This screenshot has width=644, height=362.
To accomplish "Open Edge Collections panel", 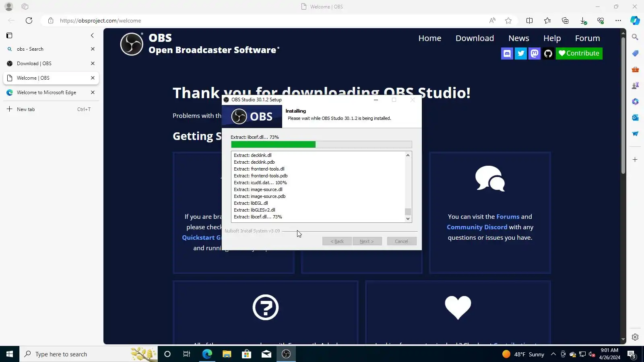I will tap(565, 21).
